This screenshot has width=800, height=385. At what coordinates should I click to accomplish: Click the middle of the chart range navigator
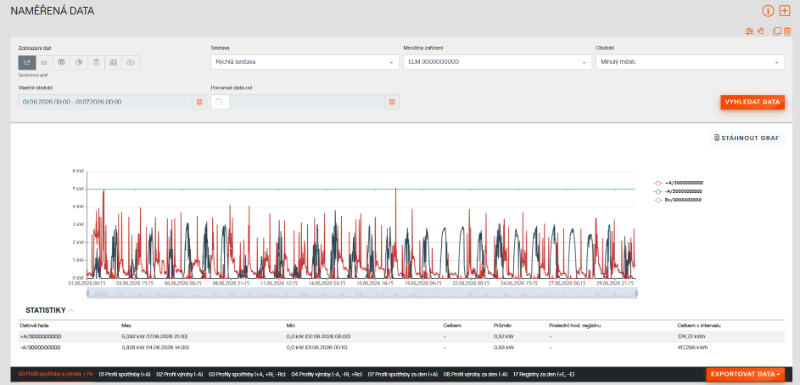[362, 293]
